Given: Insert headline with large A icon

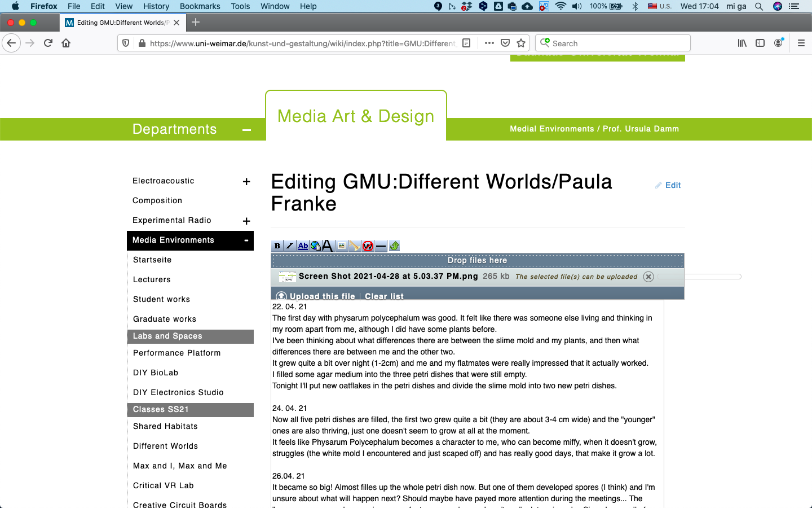Looking at the screenshot, I should click(x=328, y=246).
